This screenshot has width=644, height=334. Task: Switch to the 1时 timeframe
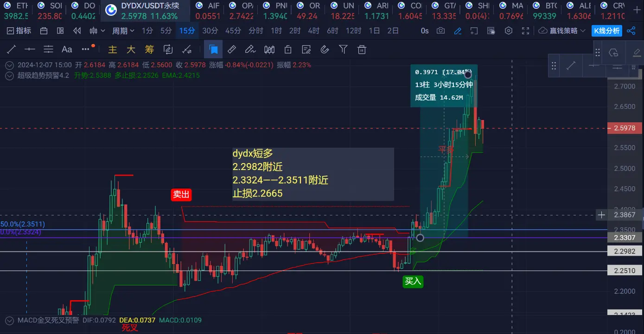(x=276, y=31)
